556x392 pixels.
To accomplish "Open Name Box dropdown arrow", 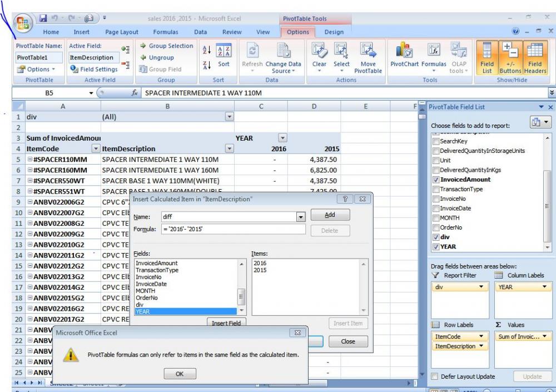I will tap(91, 93).
